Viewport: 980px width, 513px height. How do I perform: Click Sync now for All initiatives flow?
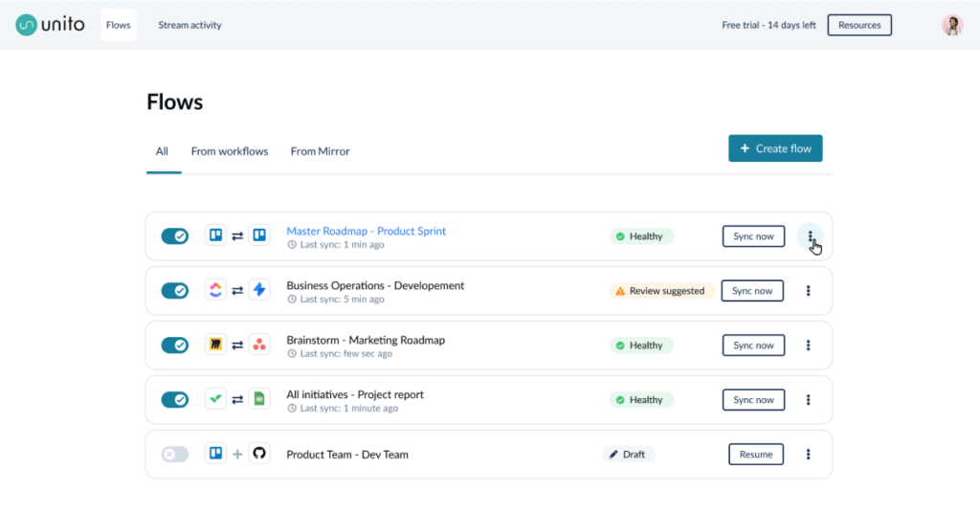(x=753, y=399)
